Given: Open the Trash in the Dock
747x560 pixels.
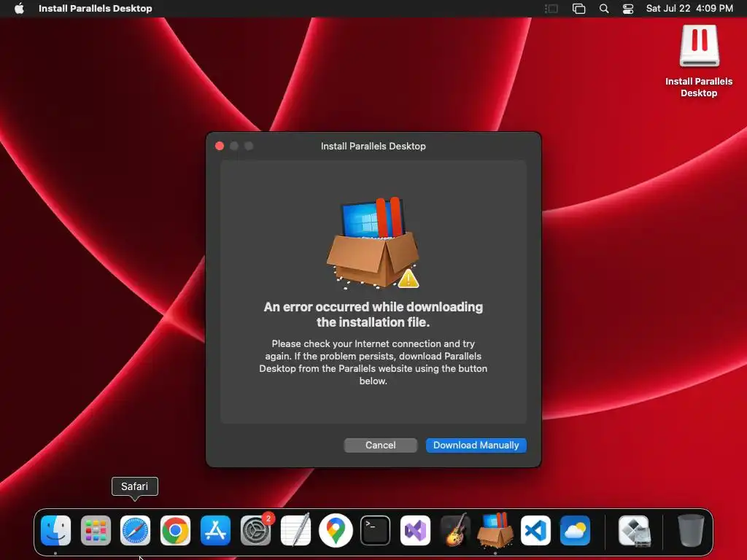Looking at the screenshot, I should [691, 530].
